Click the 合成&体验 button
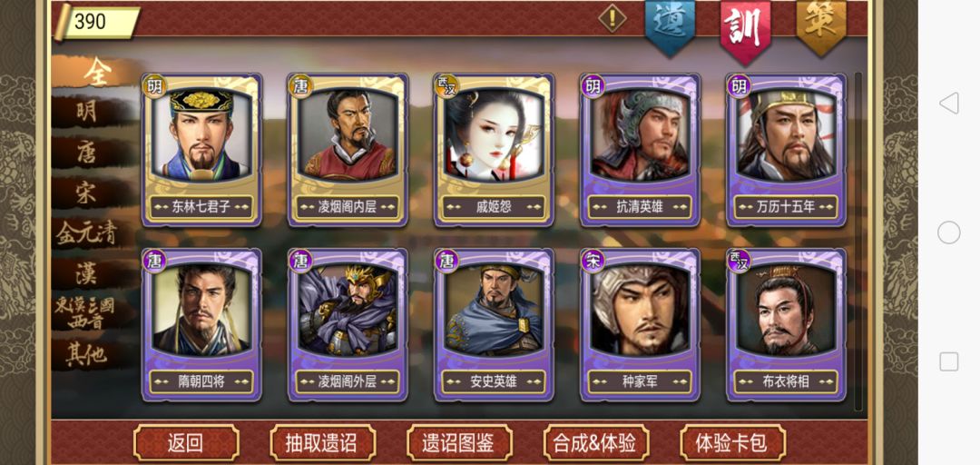980x465 pixels. (595, 443)
